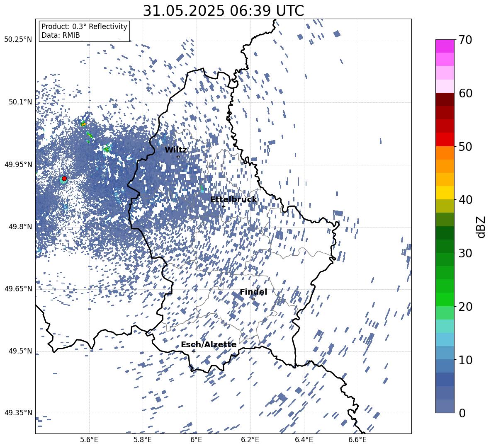Click the colorbar tick label 30

point(465,253)
